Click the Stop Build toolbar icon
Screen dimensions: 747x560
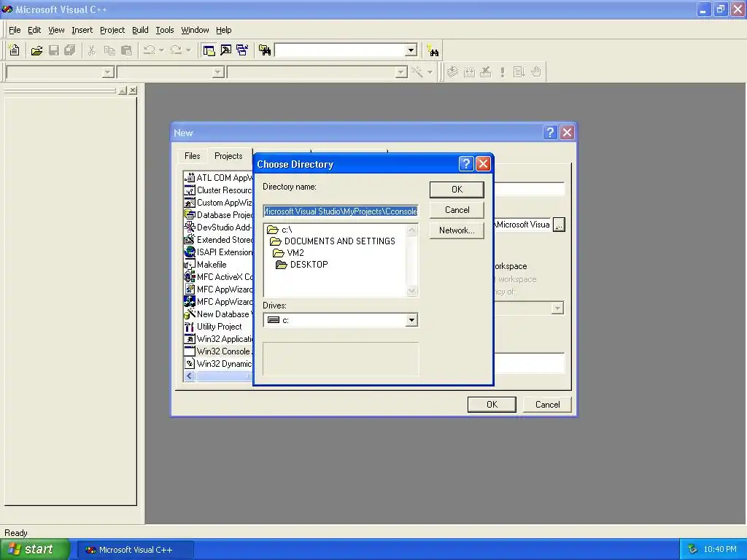click(485, 72)
